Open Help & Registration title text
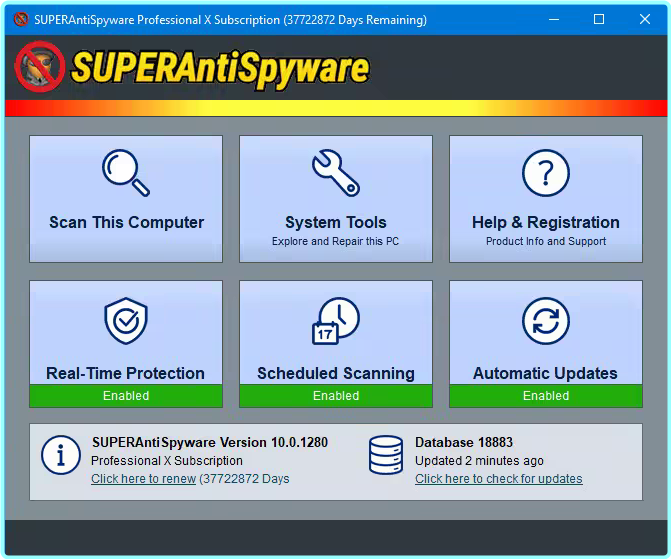This screenshot has height=559, width=671. click(545, 222)
